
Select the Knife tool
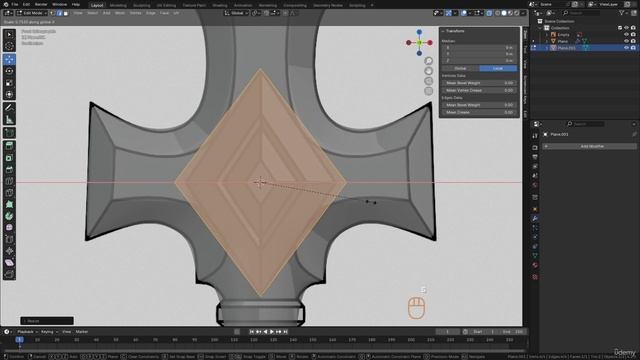click(x=9, y=193)
